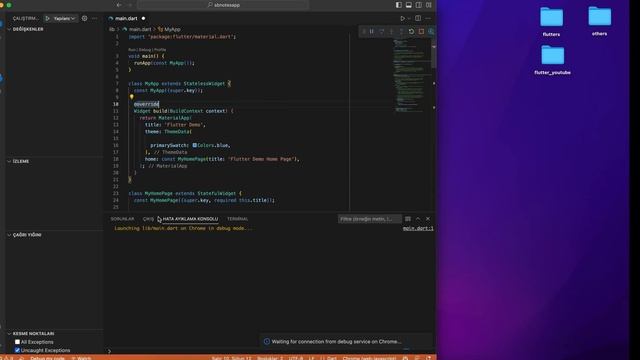Stop debugging with the red square
This screenshot has height=360, width=640.
tap(421, 31)
